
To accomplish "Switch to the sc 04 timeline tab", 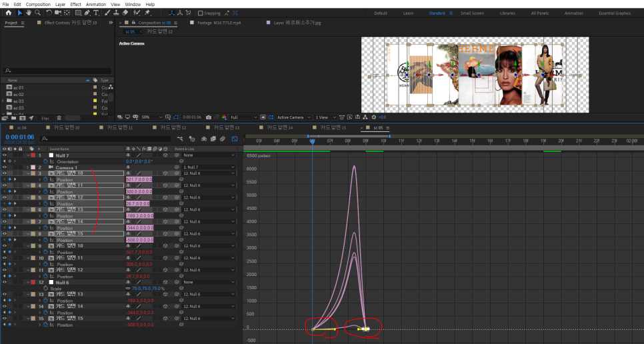I will click(22, 127).
